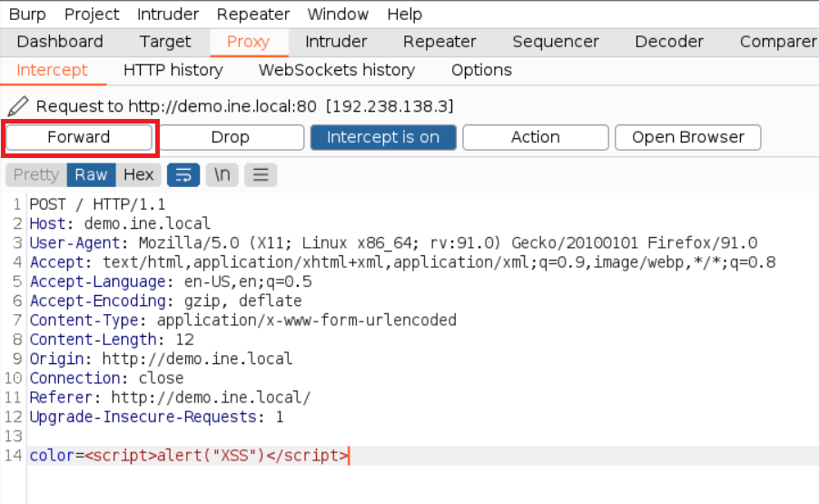Drop the intercepted request
Image resolution: width=819 pixels, height=504 pixels.
(231, 137)
